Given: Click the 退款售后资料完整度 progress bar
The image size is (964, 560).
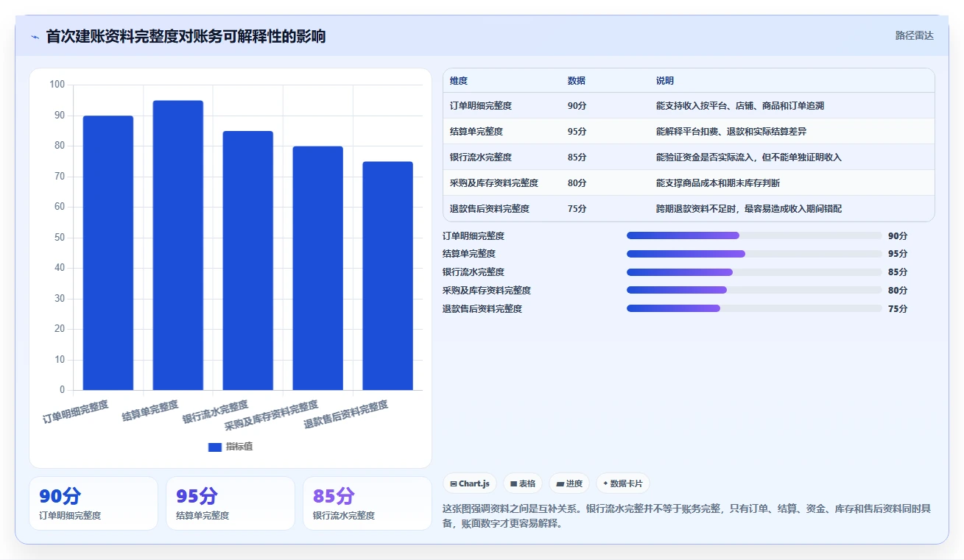Looking at the screenshot, I should (754, 308).
